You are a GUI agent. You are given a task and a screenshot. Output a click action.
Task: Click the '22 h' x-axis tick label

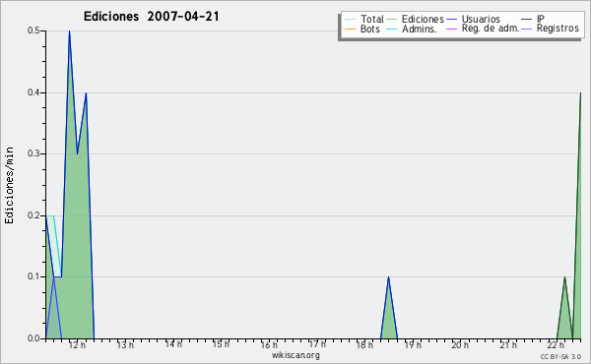pos(556,345)
